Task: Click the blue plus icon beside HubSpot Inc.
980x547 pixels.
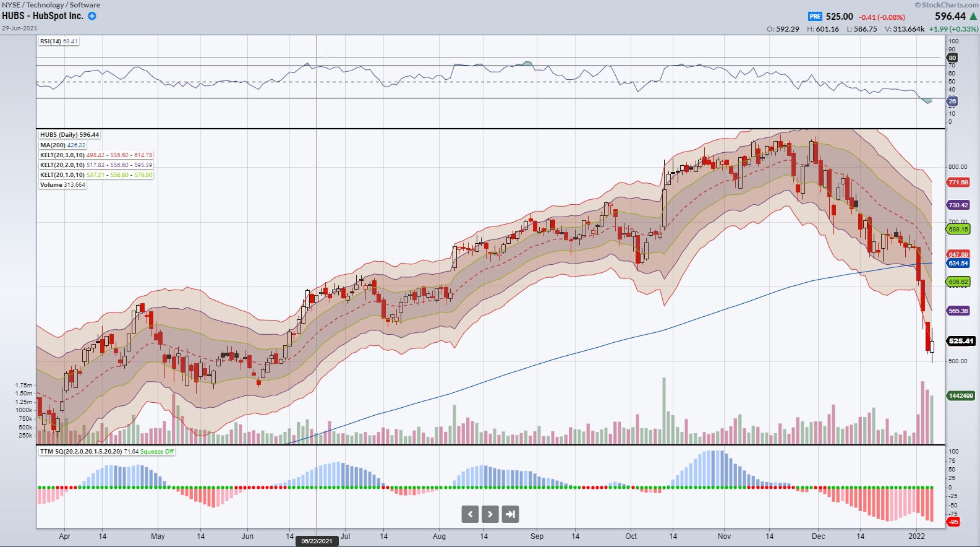Action: 92,16
